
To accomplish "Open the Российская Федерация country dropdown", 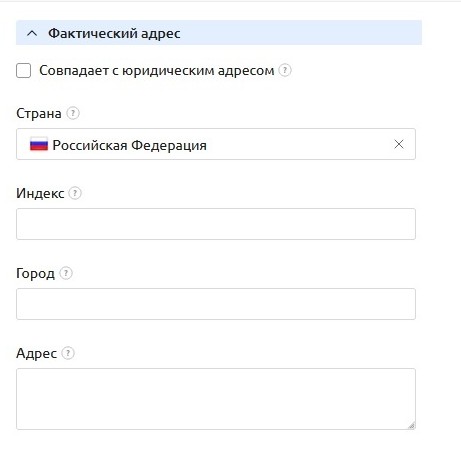I will (216, 144).
